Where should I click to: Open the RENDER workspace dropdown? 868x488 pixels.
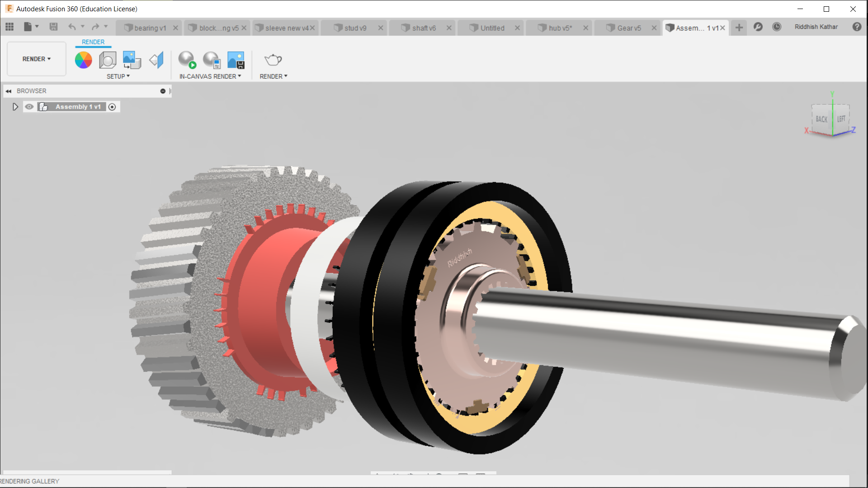point(37,59)
